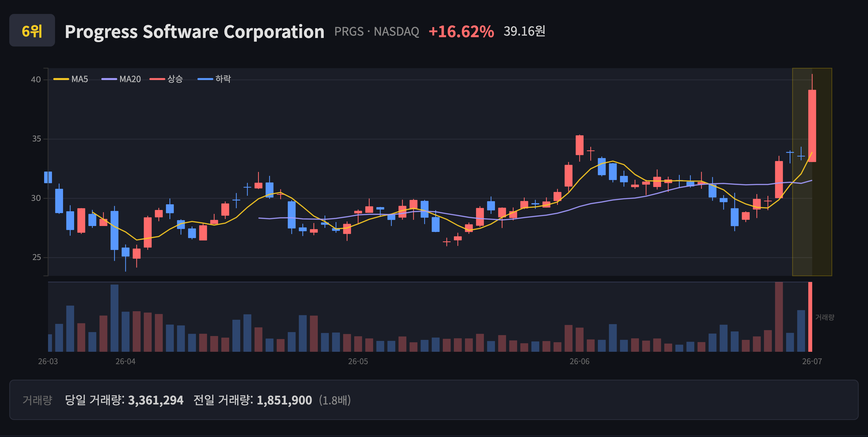
Task: Click the 6위 rank badge
Action: coord(32,30)
